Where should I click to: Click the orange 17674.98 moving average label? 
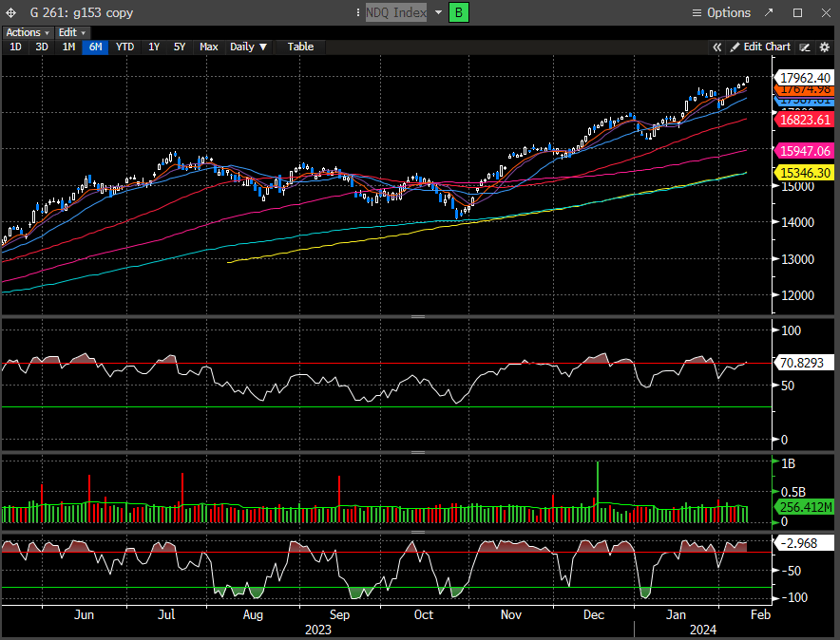point(805,90)
